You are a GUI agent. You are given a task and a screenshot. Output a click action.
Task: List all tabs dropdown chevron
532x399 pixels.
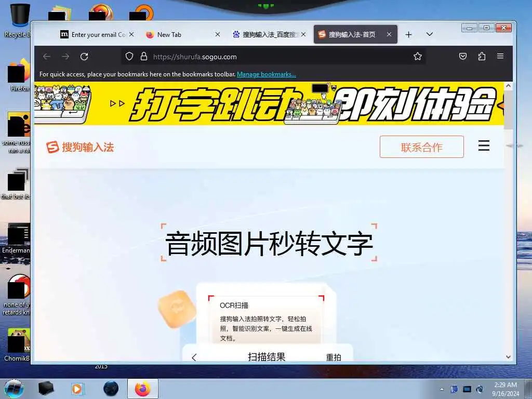click(x=430, y=34)
